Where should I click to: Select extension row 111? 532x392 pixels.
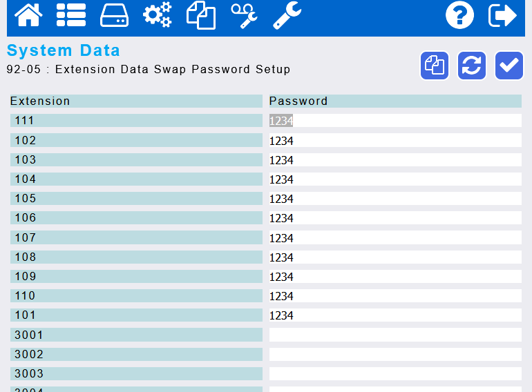pos(136,121)
